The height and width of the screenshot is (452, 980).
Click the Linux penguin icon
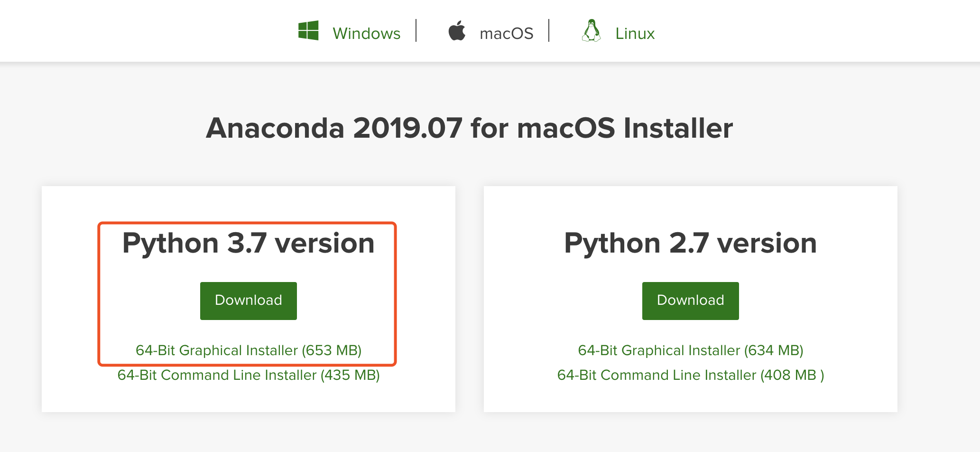[x=591, y=31]
